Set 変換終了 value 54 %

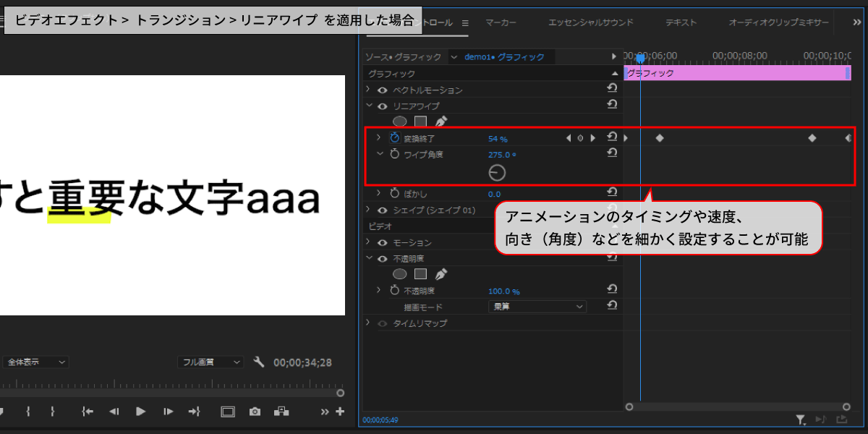(x=498, y=138)
